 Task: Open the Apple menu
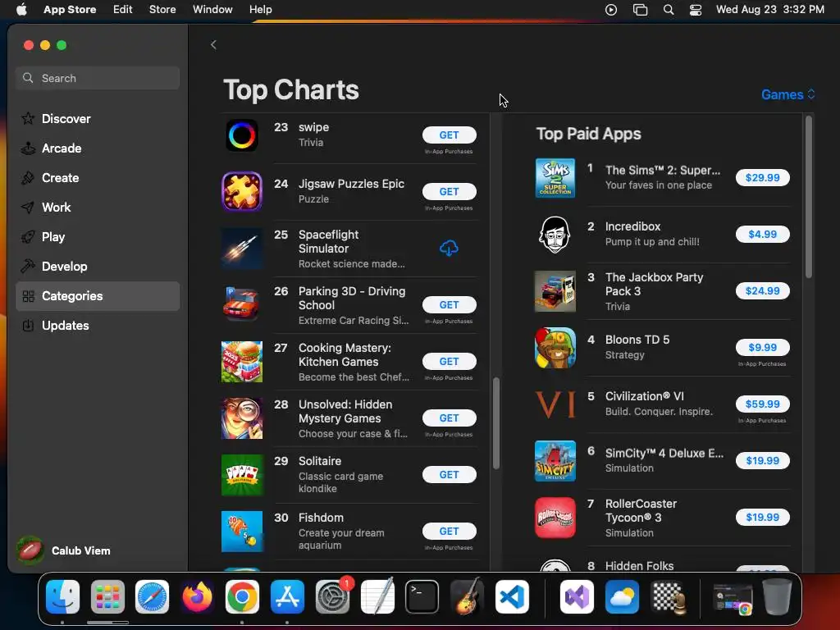(x=21, y=10)
